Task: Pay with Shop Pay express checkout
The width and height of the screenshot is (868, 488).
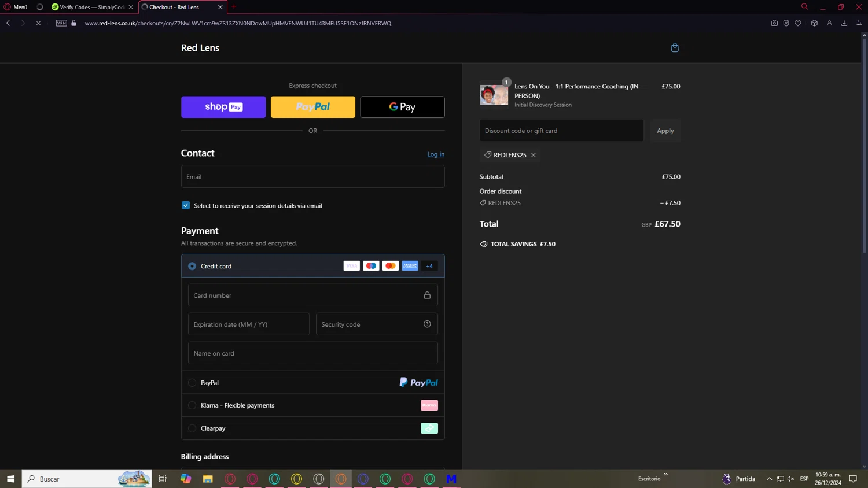Action: point(223,107)
